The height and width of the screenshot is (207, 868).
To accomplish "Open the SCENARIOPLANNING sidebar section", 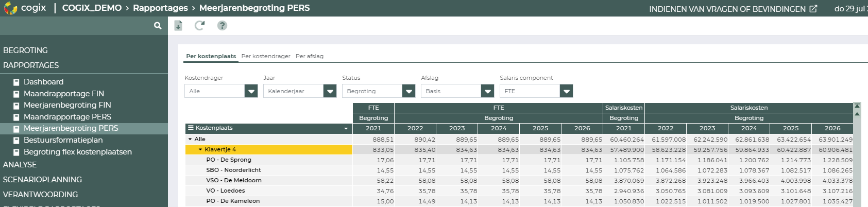I will 42,180.
